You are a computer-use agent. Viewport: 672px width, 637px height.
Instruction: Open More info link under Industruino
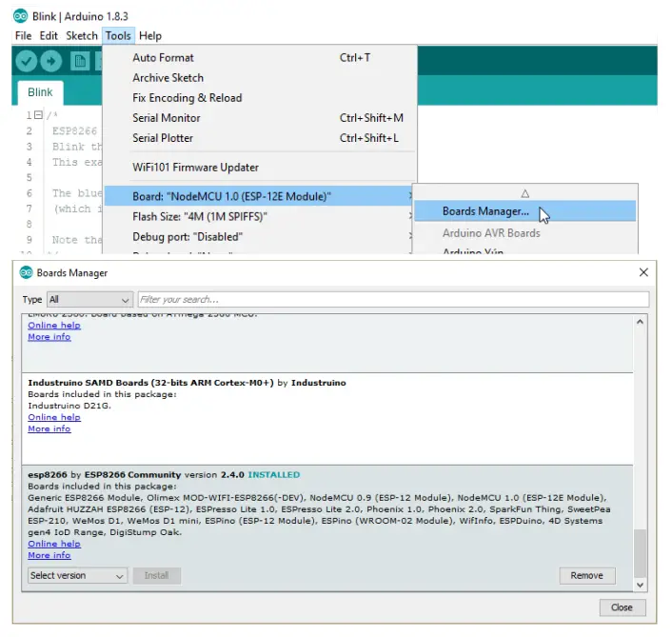pyautogui.click(x=49, y=428)
